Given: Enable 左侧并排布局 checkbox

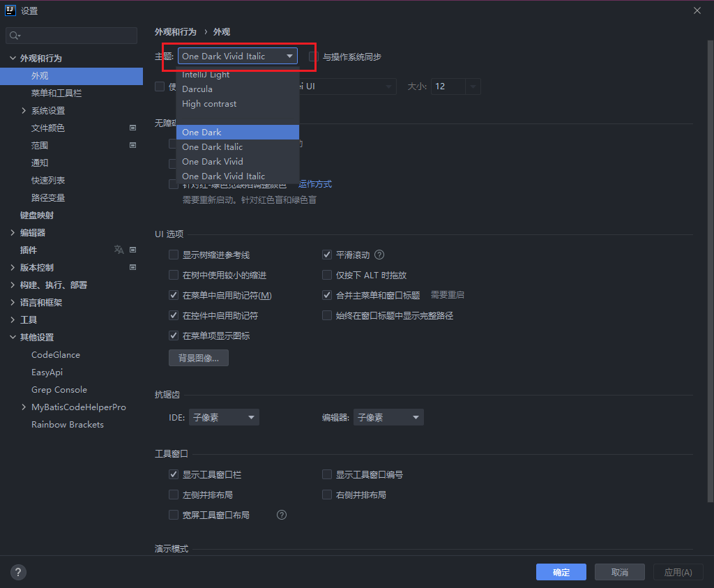Looking at the screenshot, I should (174, 495).
